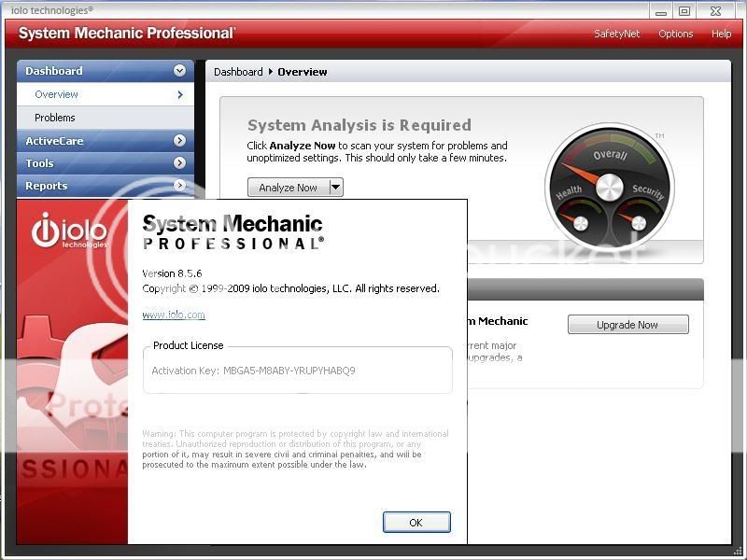This screenshot has height=560, width=747.
Task: Click the Overview item's arrow icon
Action: tap(180, 95)
